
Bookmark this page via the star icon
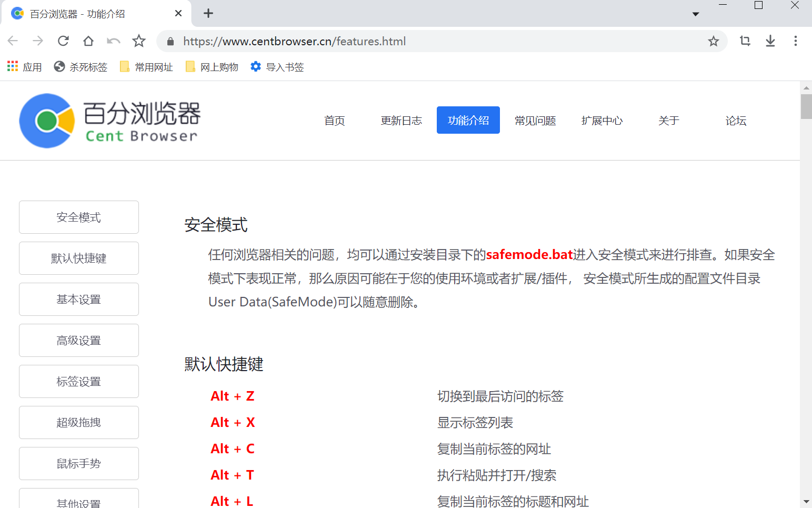click(x=713, y=41)
